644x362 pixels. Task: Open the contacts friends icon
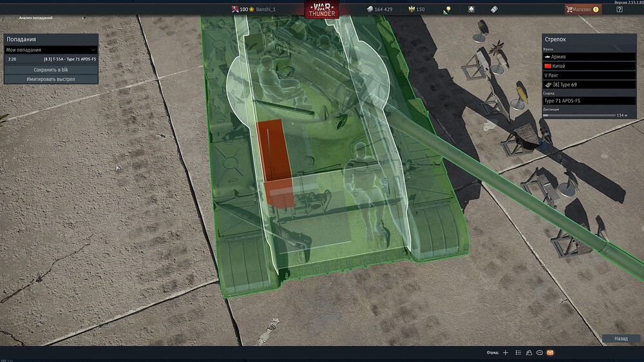529,352
